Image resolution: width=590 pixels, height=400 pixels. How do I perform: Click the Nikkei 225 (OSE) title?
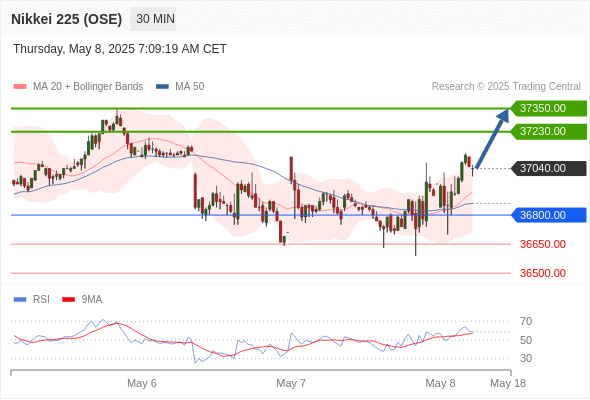point(67,19)
